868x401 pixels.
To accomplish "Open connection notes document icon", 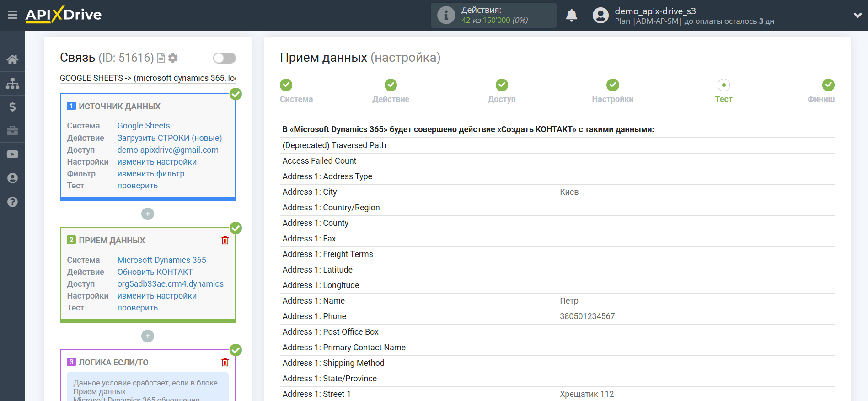I will pos(161,58).
